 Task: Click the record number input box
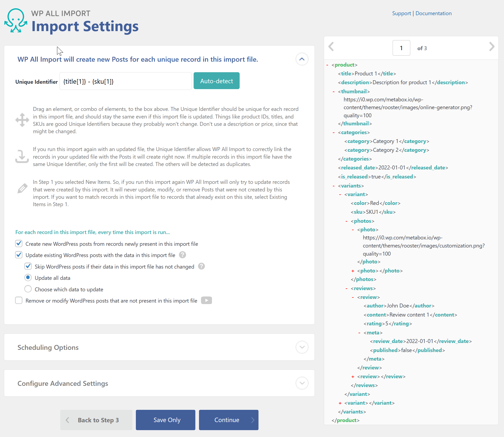(401, 48)
